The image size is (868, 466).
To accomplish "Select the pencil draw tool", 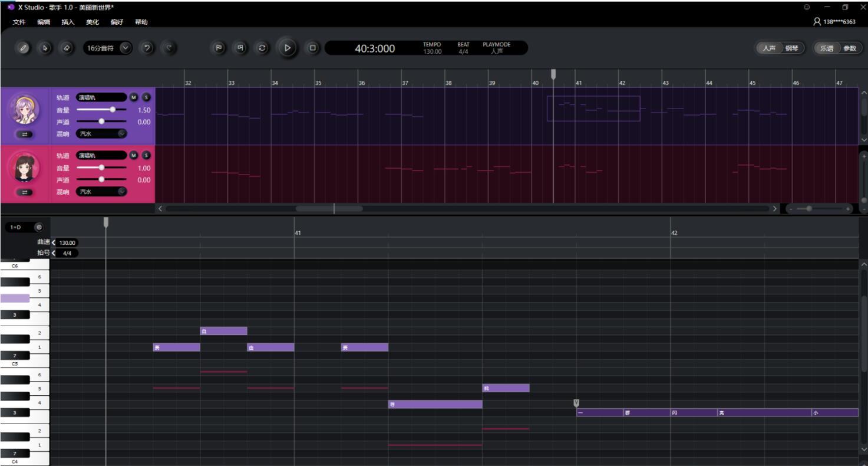I will [x=24, y=48].
